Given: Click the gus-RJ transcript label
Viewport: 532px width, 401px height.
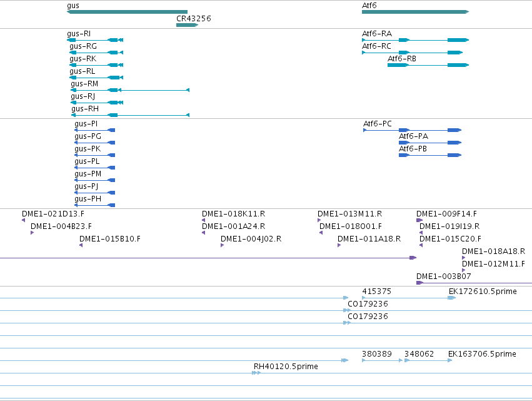Looking at the screenshot, I should click(x=83, y=96).
